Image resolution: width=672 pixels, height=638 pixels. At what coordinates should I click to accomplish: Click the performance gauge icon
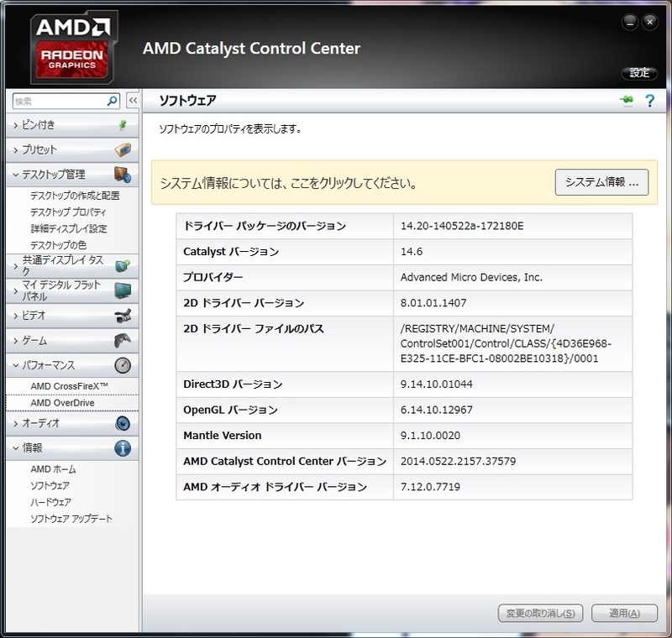123,365
